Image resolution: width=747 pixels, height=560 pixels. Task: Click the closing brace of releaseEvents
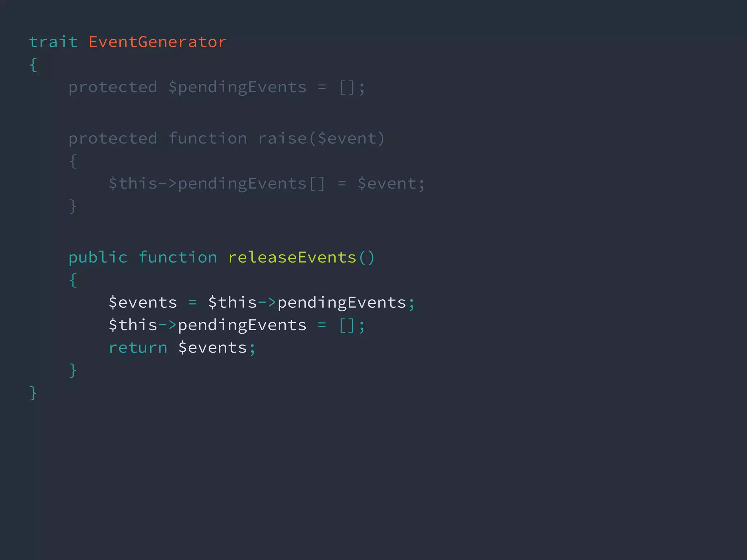pyautogui.click(x=73, y=370)
